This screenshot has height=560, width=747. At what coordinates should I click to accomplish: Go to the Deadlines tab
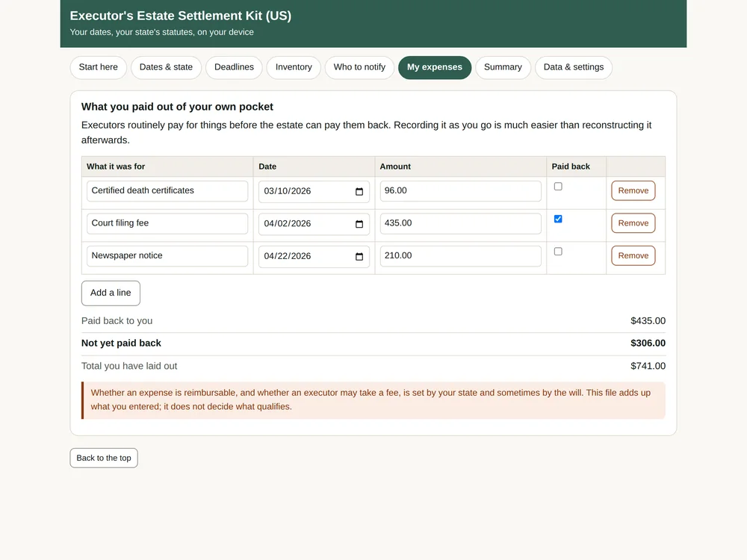(234, 67)
